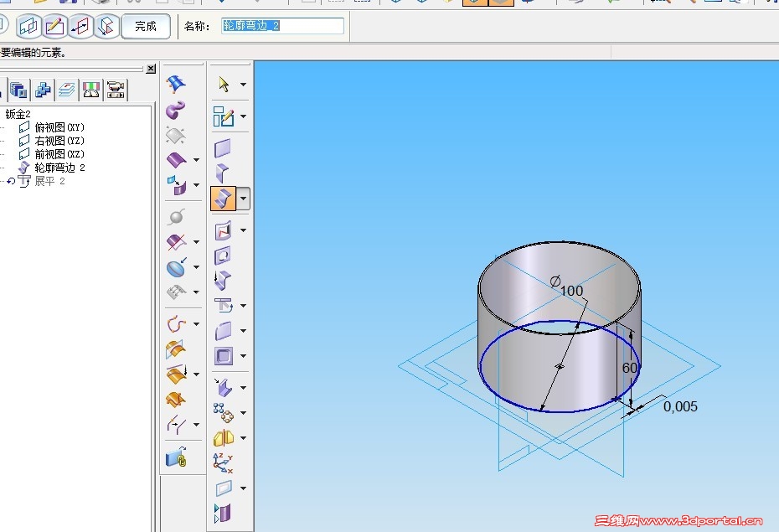Select the 轮廓弯边 2 feature in tree
Viewport: 779px width, 532px height.
click(x=59, y=168)
